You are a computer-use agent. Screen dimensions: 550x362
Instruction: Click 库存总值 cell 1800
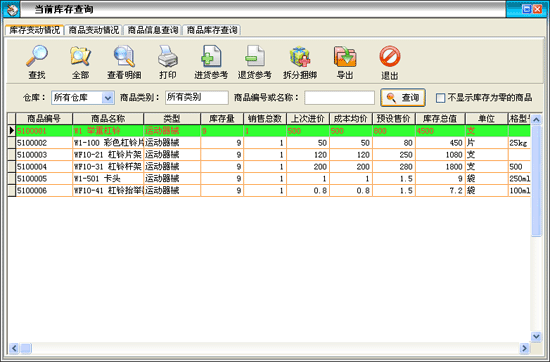(x=440, y=167)
